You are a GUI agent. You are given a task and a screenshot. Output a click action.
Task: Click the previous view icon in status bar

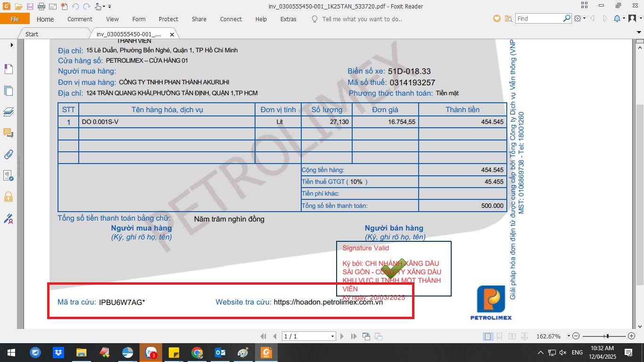[366, 336]
